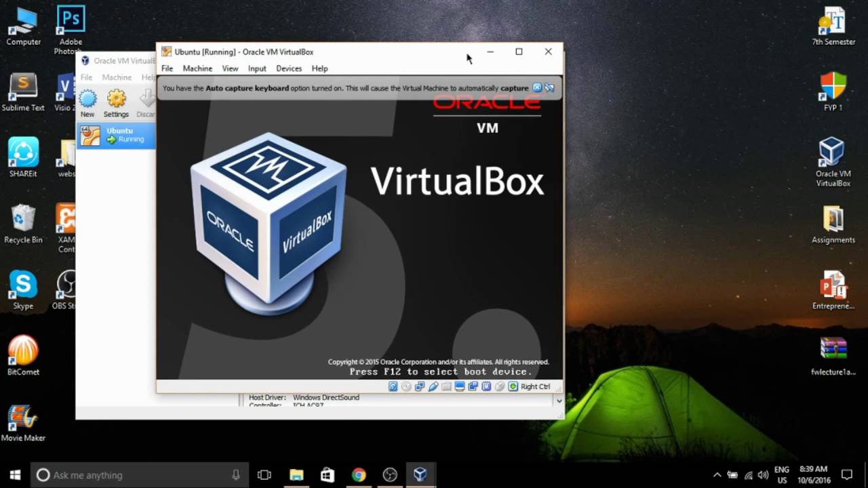The height and width of the screenshot is (488, 868).
Task: Select the Ubuntu Running VM in the list
Action: coord(116,136)
